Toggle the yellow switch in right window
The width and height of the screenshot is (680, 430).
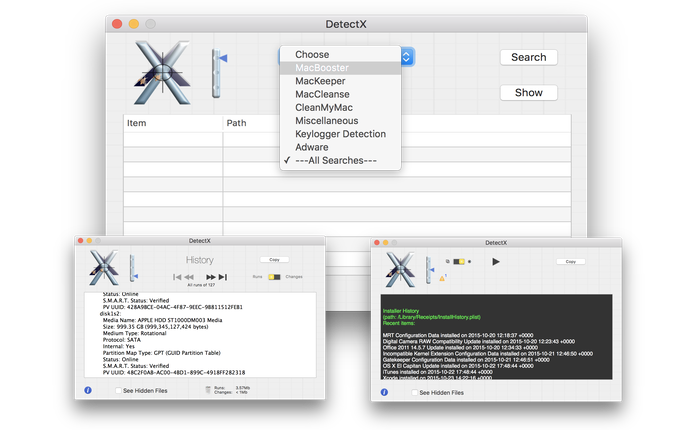(459, 262)
